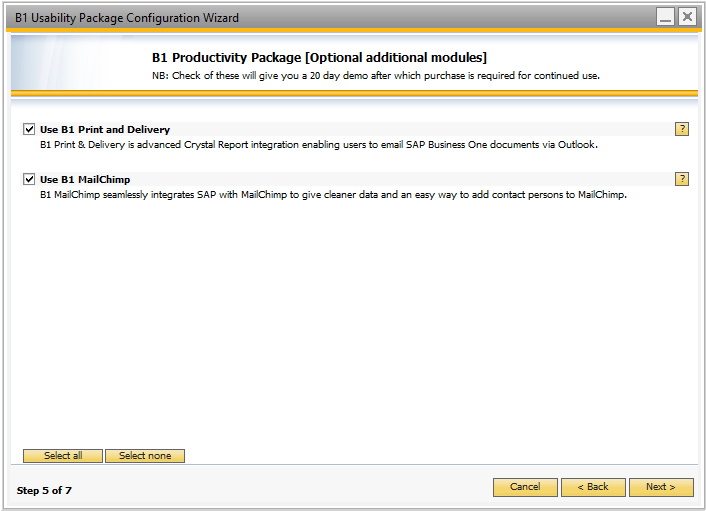The image size is (706, 511).
Task: Click the Step 5 of 7 indicator
Action: coord(44,490)
